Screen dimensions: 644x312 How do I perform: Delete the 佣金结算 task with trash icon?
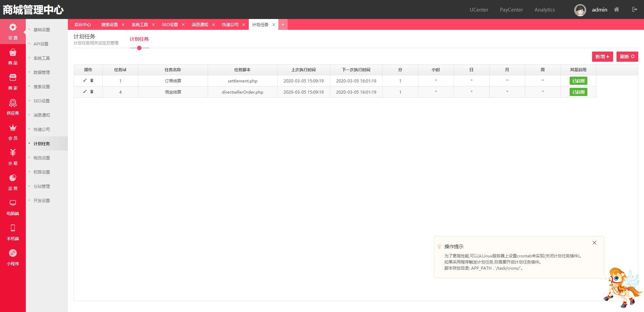pos(92,92)
